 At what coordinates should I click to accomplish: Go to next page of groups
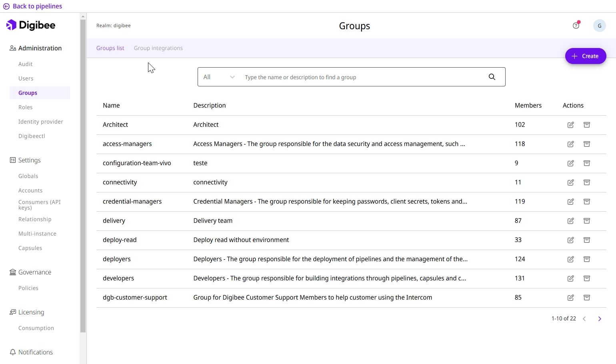point(599,319)
